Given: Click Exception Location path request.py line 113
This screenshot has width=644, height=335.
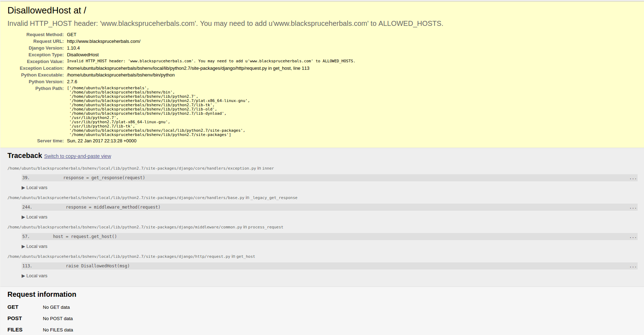Looking at the screenshot, I should click(x=188, y=68).
